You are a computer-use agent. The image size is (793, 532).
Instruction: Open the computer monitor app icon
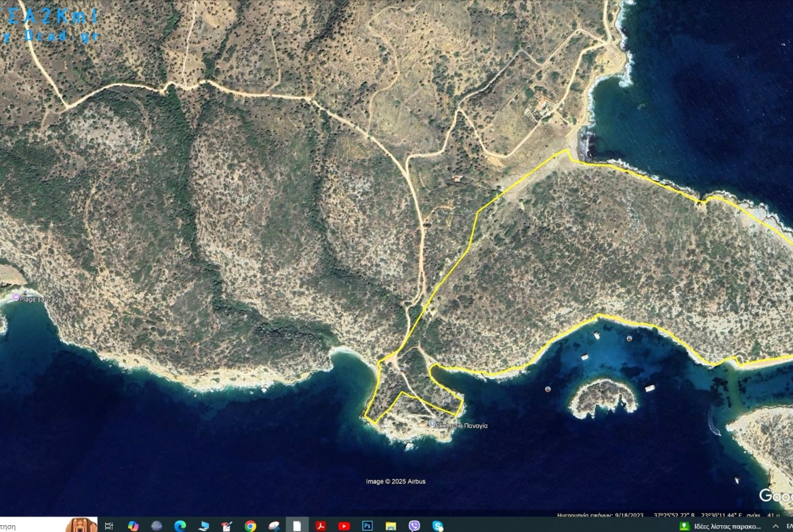click(x=204, y=526)
